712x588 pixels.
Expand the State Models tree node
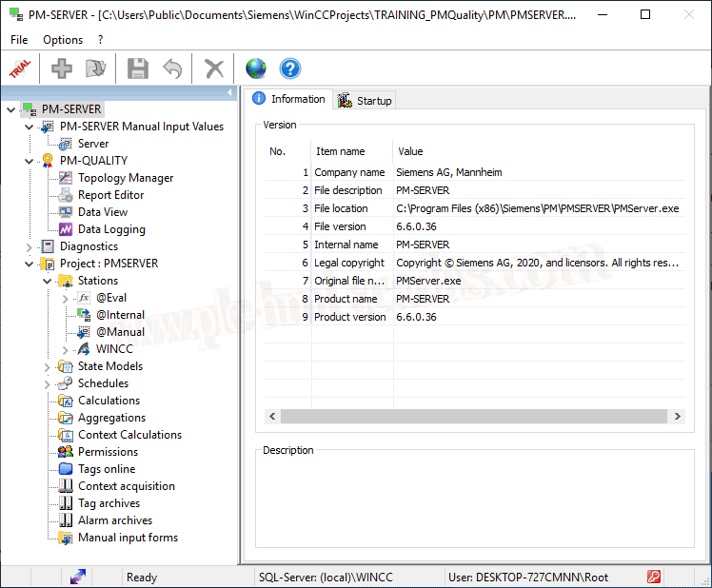(48, 366)
